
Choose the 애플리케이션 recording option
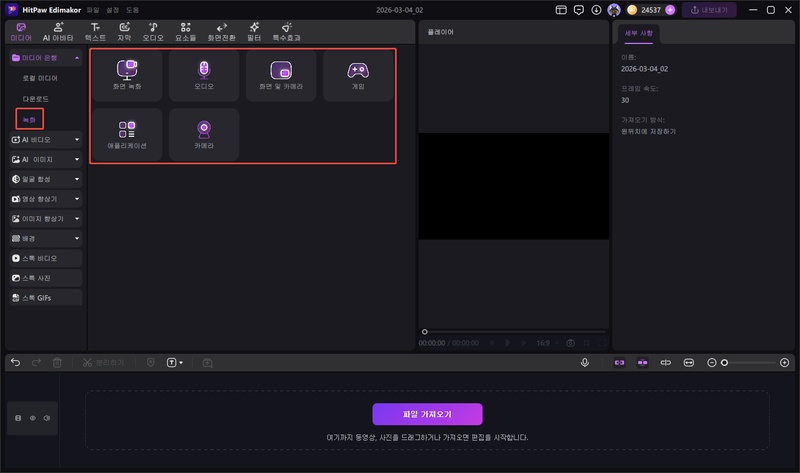(127, 135)
